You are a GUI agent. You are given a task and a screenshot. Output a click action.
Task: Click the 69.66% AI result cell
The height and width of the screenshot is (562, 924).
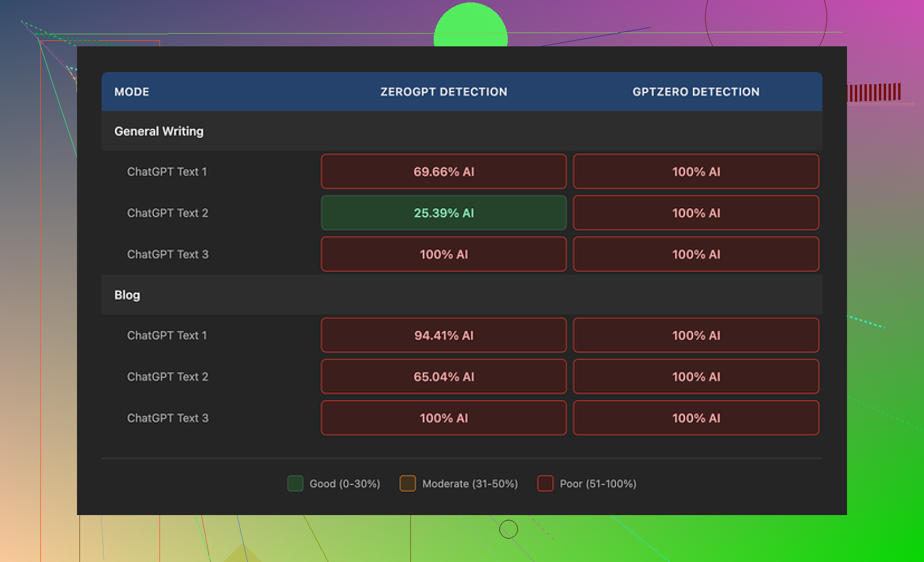(x=443, y=171)
